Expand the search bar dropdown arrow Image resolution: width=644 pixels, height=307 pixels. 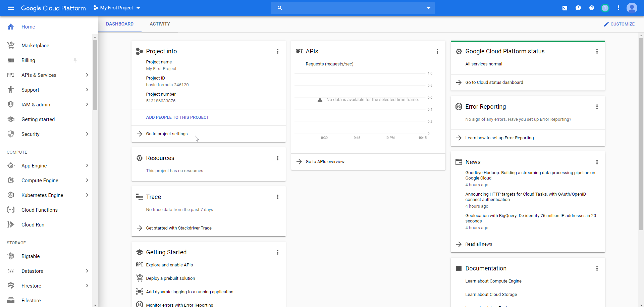pyautogui.click(x=428, y=8)
